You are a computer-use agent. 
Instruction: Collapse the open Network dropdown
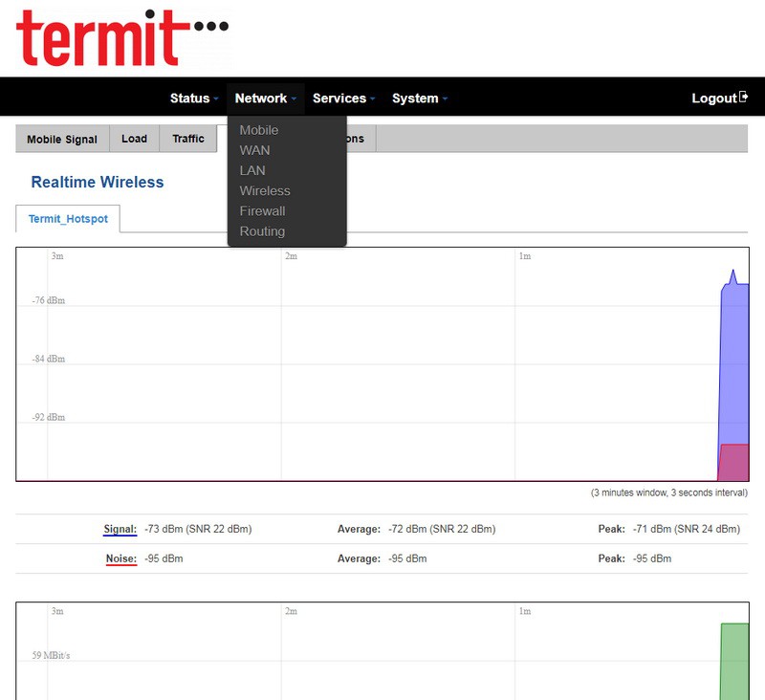[265, 98]
